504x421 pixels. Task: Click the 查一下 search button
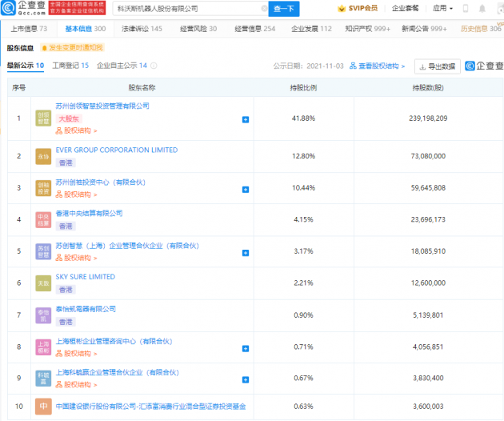[x=284, y=9]
